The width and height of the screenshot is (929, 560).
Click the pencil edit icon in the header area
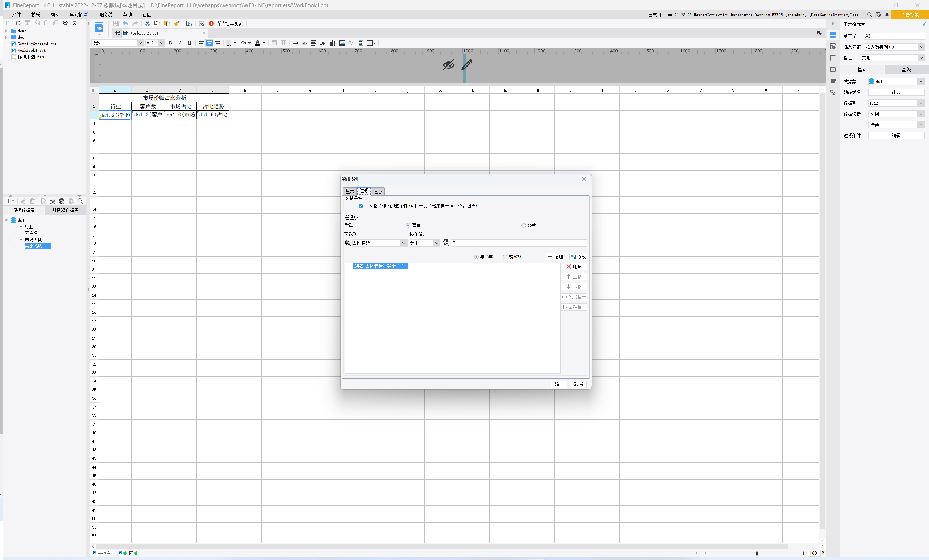pyautogui.click(x=467, y=65)
